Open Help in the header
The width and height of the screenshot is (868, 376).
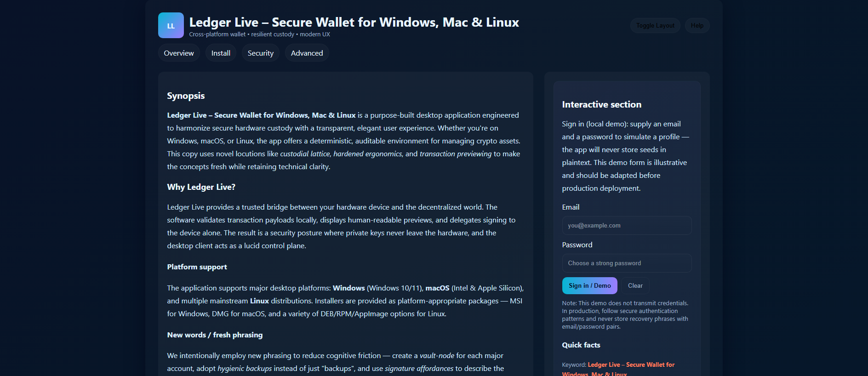697,25
